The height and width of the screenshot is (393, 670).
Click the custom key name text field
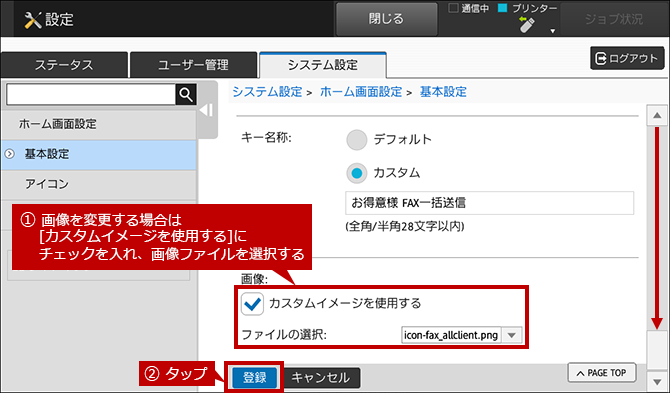pos(489,203)
